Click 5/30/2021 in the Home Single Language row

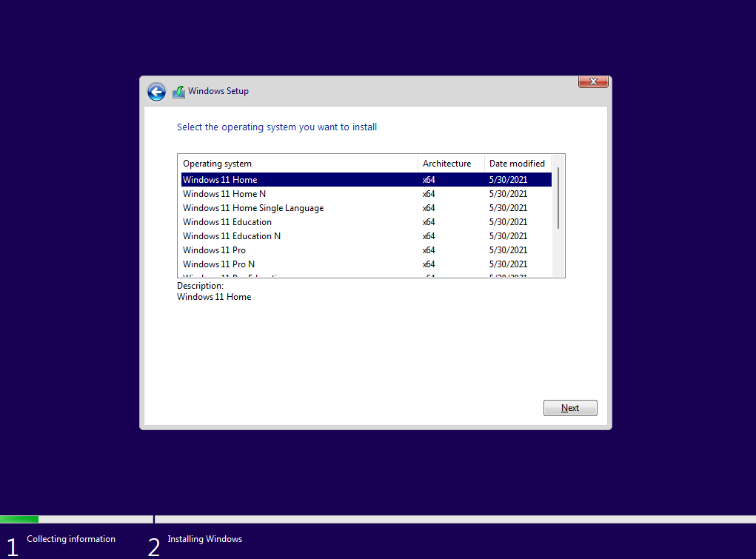(x=508, y=208)
